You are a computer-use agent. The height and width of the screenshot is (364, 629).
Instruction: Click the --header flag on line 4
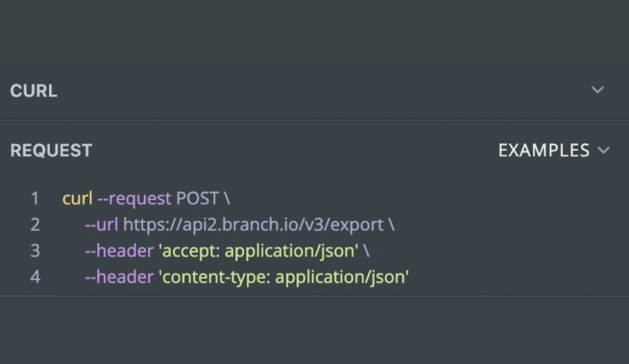pos(119,277)
